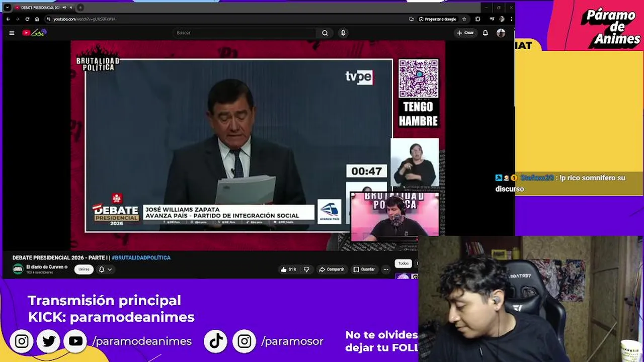Open YouTube notifications bell in header

(486, 33)
